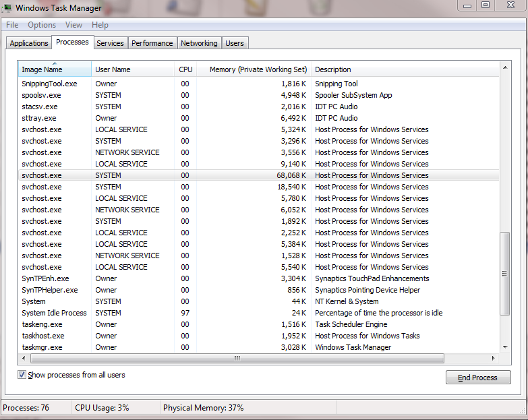Select the spoolsv.exe process
This screenshot has height=420, width=528.
pos(259,95)
